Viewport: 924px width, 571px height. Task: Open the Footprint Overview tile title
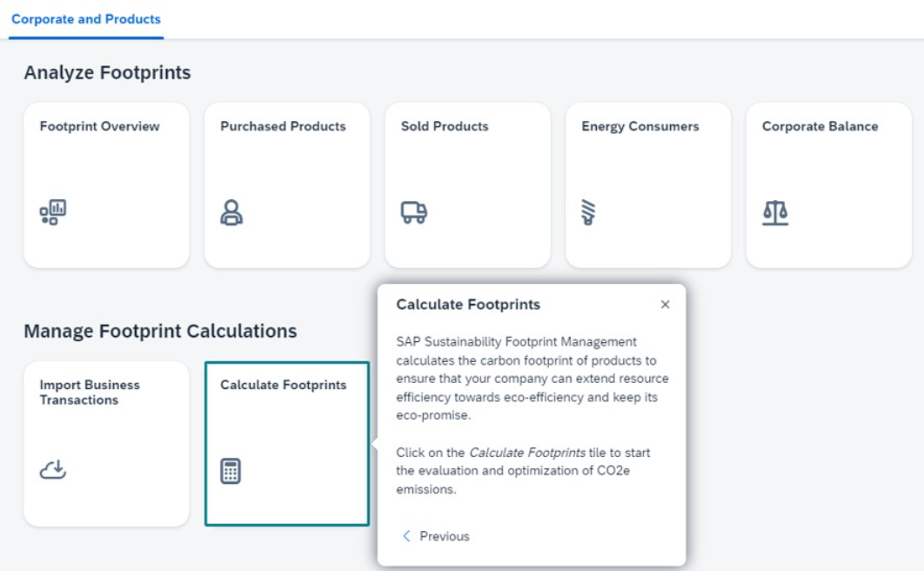click(99, 126)
